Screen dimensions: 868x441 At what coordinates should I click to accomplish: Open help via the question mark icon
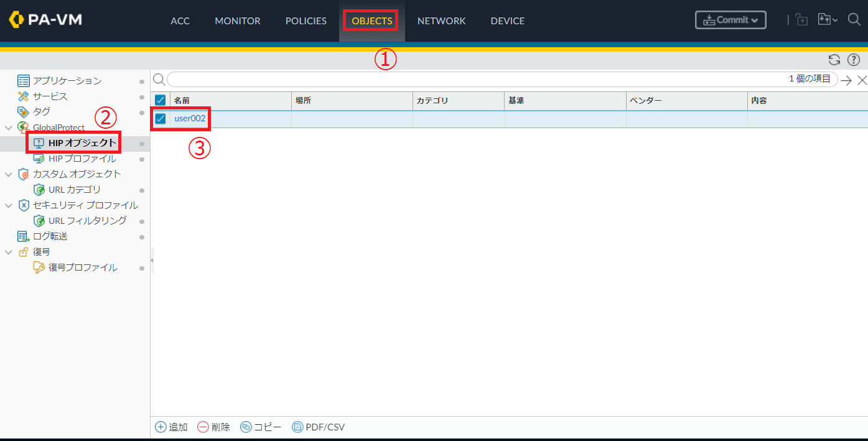coord(854,60)
